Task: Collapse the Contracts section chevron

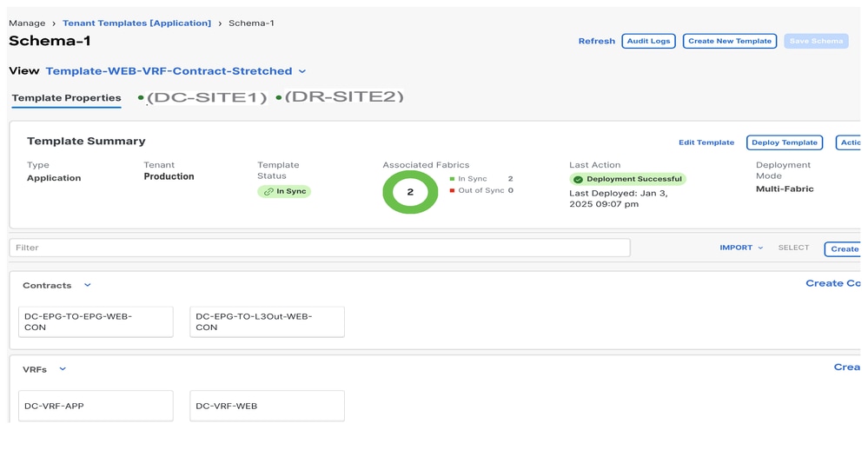Action: click(x=88, y=286)
